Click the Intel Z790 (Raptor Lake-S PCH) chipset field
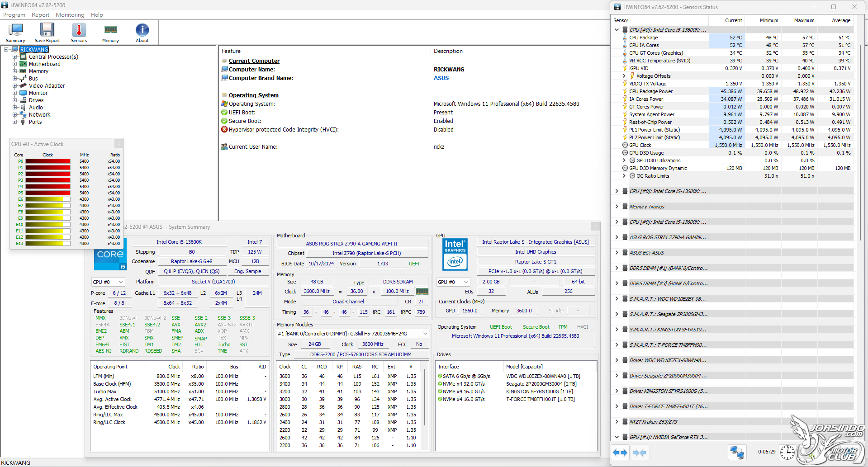This screenshot has height=467, width=868. (x=367, y=253)
